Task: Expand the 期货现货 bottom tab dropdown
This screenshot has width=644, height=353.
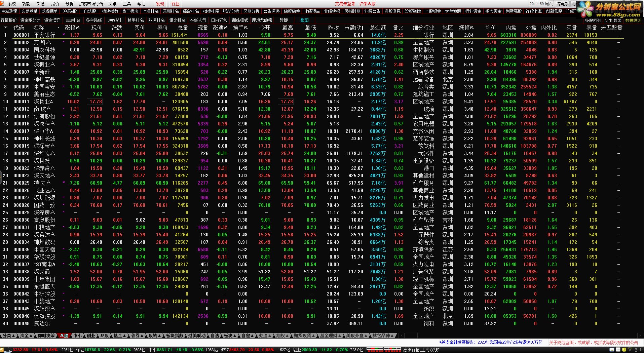Action: click(304, 336)
